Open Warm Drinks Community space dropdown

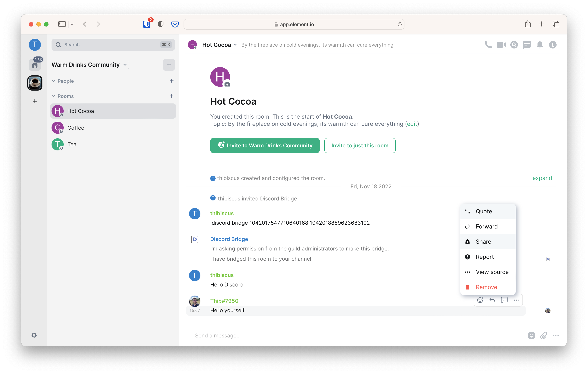[x=125, y=65]
